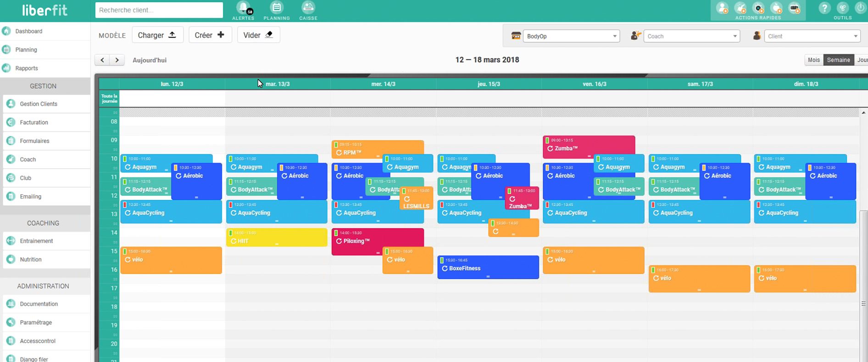Click the Planning calendar icon in top bar

(276, 8)
